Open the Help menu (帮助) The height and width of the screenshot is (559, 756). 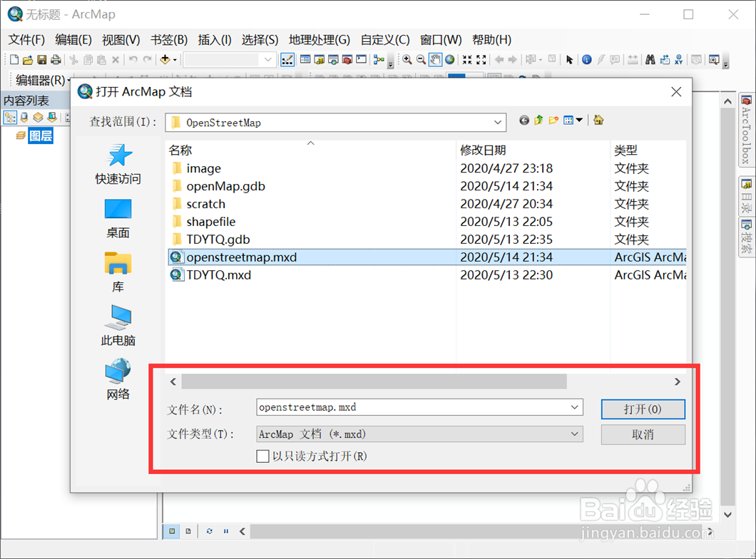coord(491,39)
